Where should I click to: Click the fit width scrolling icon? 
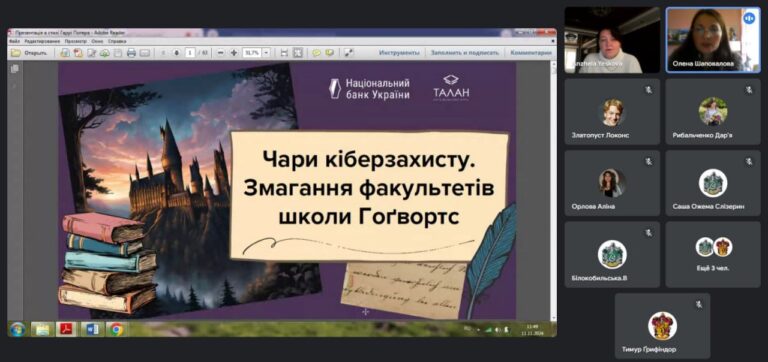(x=284, y=53)
